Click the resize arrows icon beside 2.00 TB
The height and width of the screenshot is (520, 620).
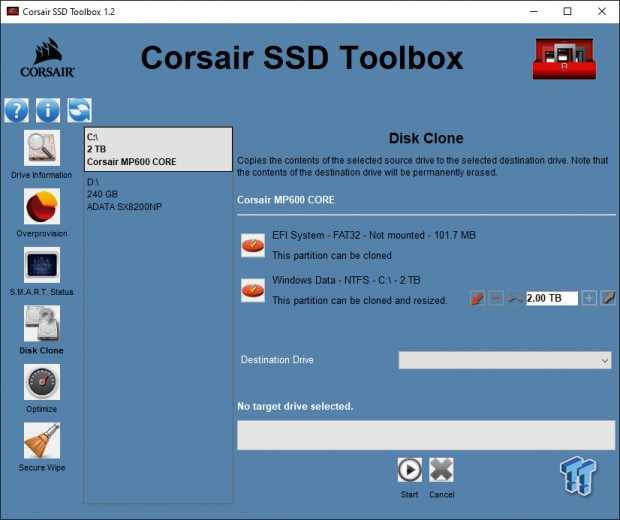[515, 298]
